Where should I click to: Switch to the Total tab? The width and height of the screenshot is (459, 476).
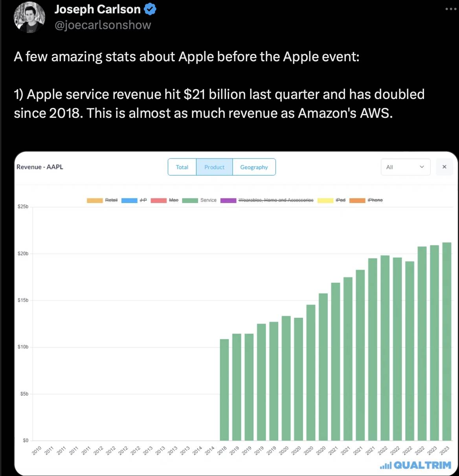click(x=182, y=167)
